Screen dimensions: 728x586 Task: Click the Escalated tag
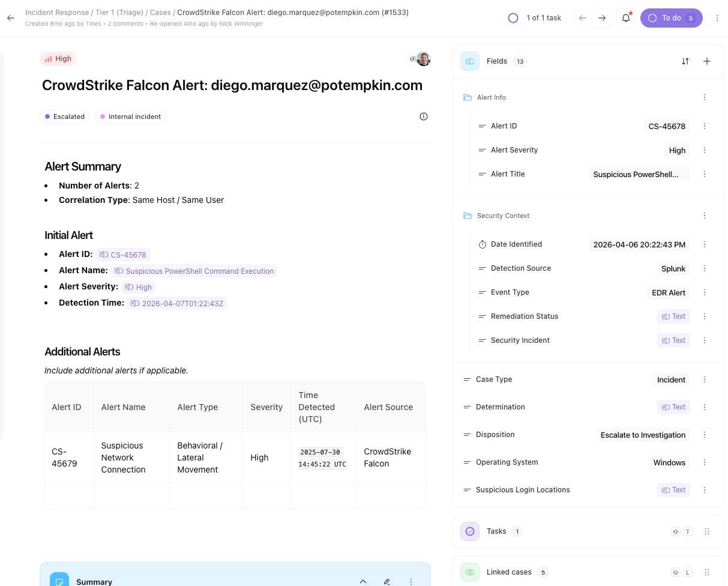pos(65,116)
